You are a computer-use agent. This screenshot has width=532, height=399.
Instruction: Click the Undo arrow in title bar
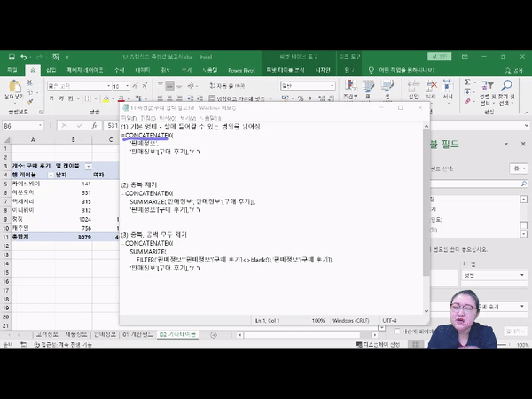click(25, 57)
